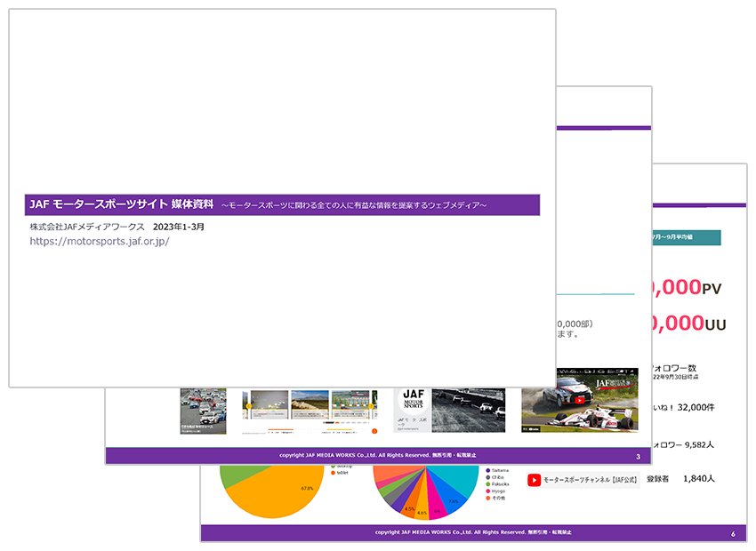Open the rally car and formula car video thumbnail
The width and height of the screenshot is (756, 551).
(580, 400)
